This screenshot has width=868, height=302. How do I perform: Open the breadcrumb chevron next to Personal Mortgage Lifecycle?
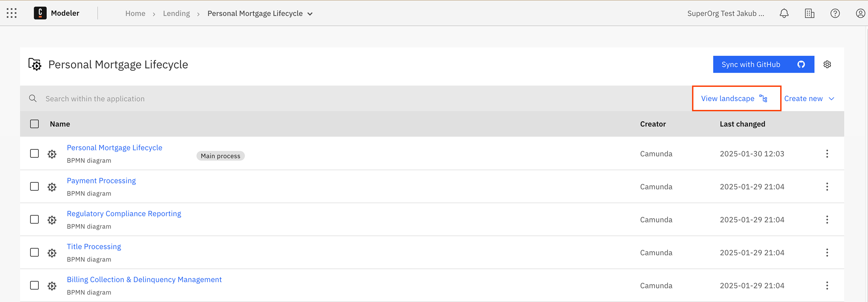(x=310, y=14)
